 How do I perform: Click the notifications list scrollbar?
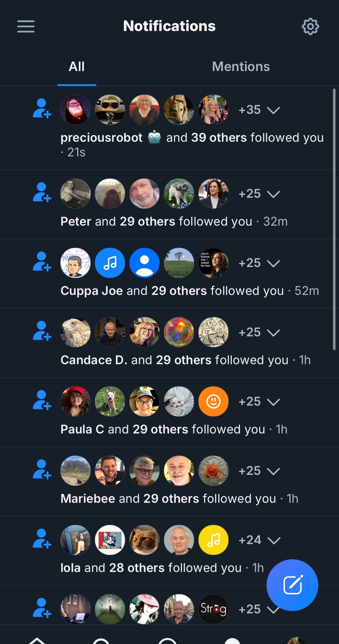[334, 219]
